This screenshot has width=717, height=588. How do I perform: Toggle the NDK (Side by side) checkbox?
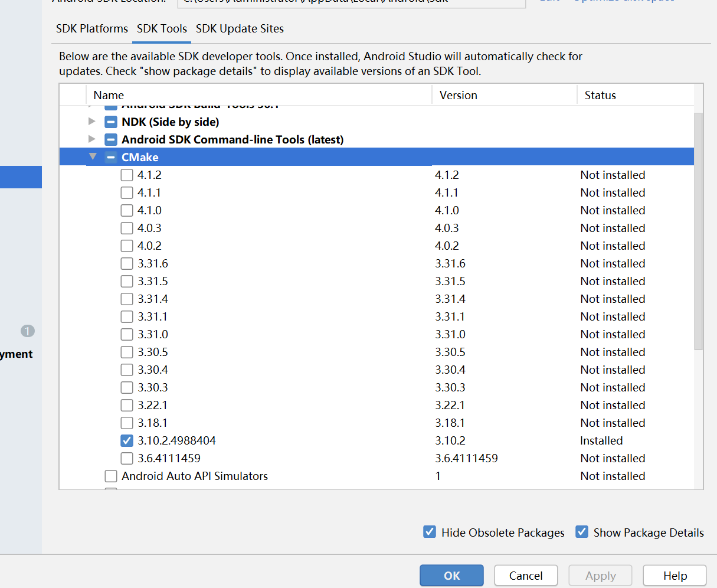(x=111, y=122)
